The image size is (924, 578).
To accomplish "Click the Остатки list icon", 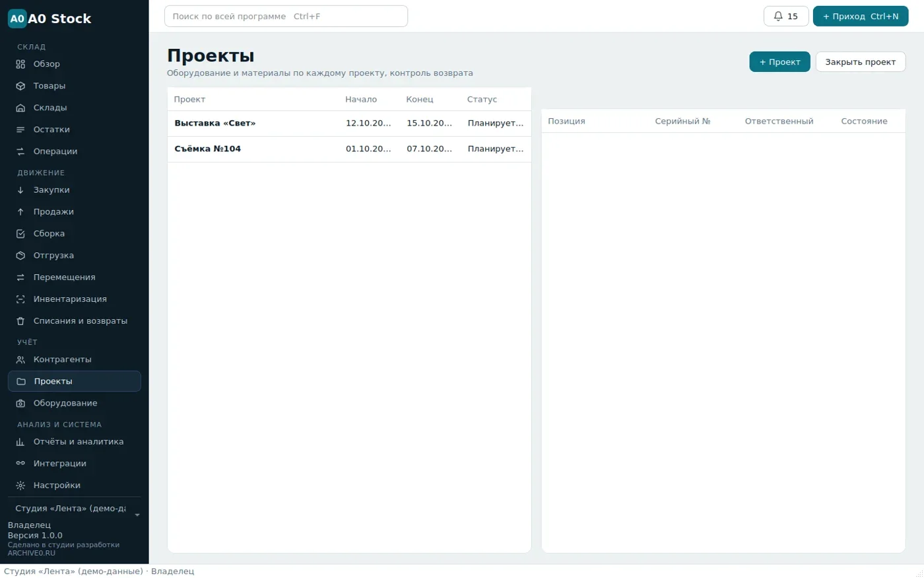I will [x=20, y=129].
